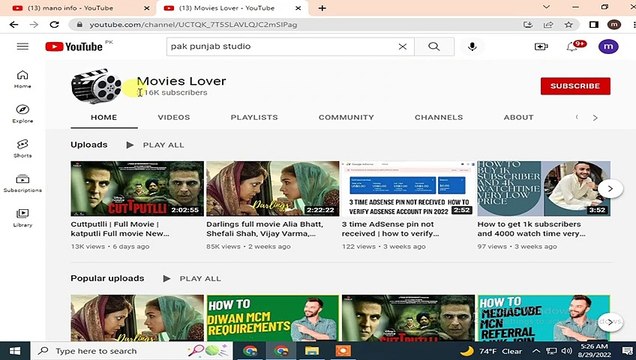The height and width of the screenshot is (360, 636).
Task: Subscribe to Movies Lover channel
Action: click(x=575, y=86)
